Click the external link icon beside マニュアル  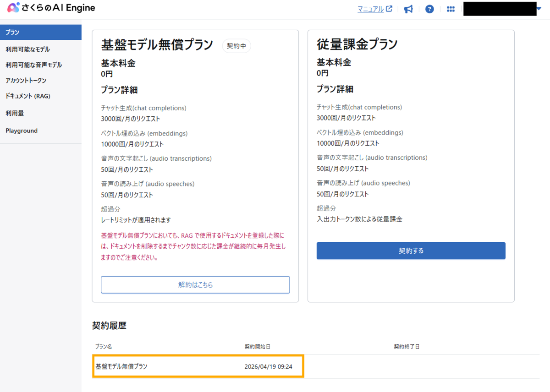pyautogui.click(x=389, y=9)
